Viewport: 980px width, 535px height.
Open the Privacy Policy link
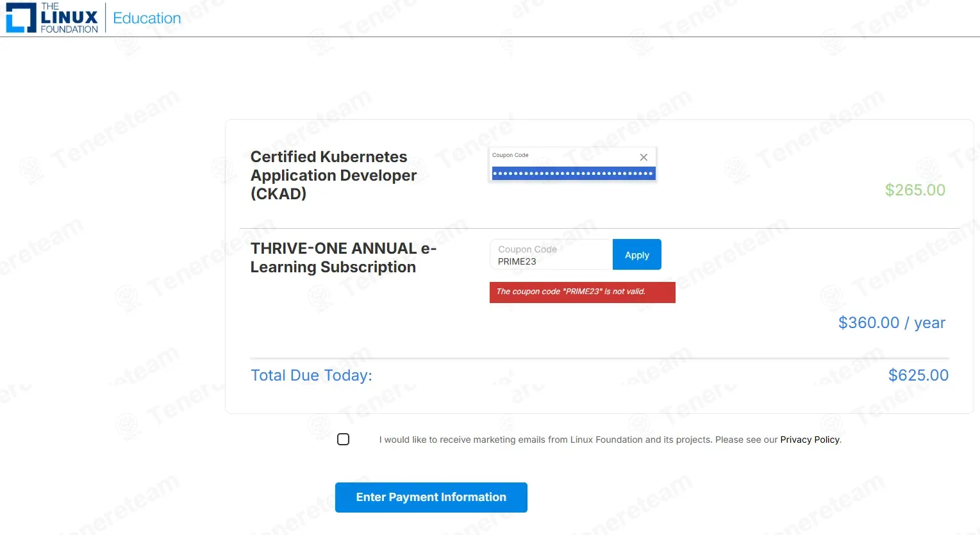(810, 440)
